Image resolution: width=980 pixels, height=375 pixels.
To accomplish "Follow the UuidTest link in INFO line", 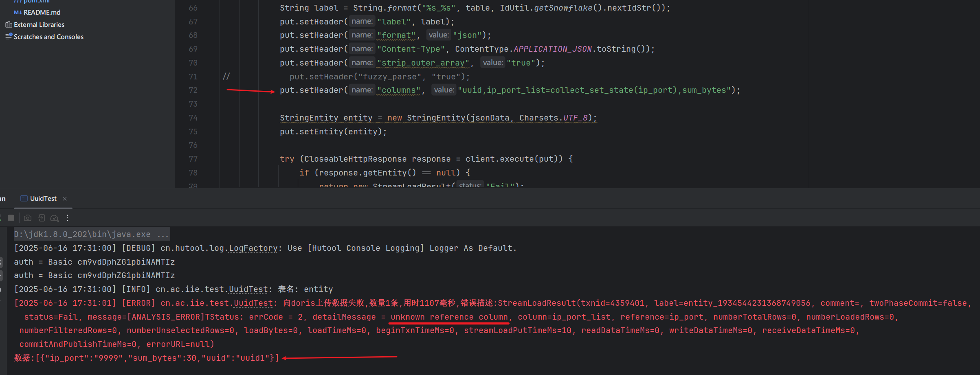I will [248, 289].
